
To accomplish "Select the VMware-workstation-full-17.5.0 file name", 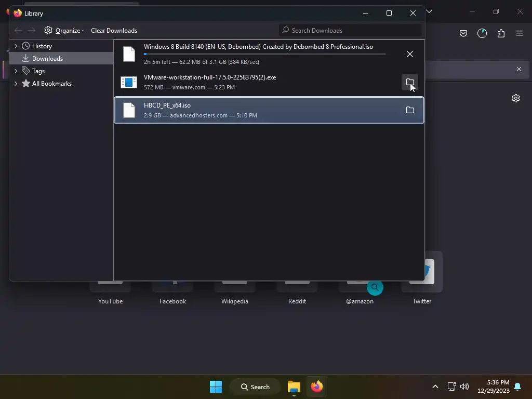I will click(210, 77).
